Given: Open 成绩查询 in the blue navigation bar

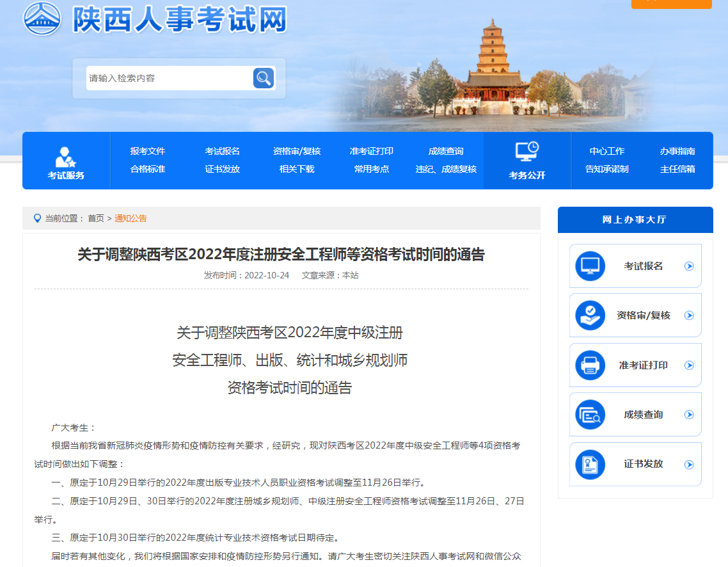Looking at the screenshot, I should [446, 152].
